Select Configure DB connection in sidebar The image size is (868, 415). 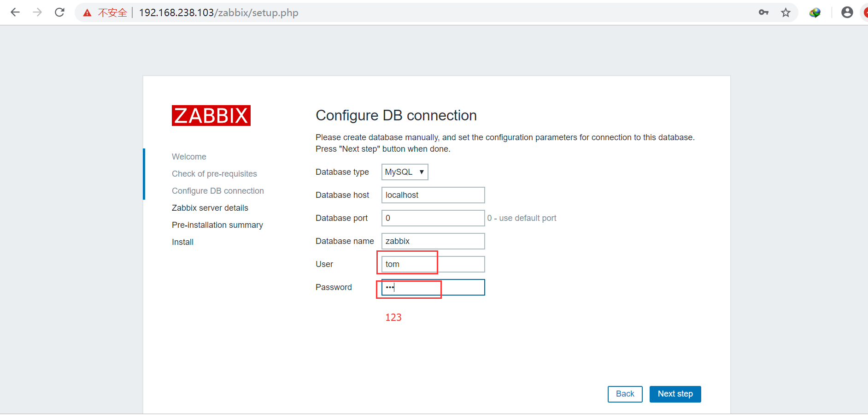[x=217, y=191]
